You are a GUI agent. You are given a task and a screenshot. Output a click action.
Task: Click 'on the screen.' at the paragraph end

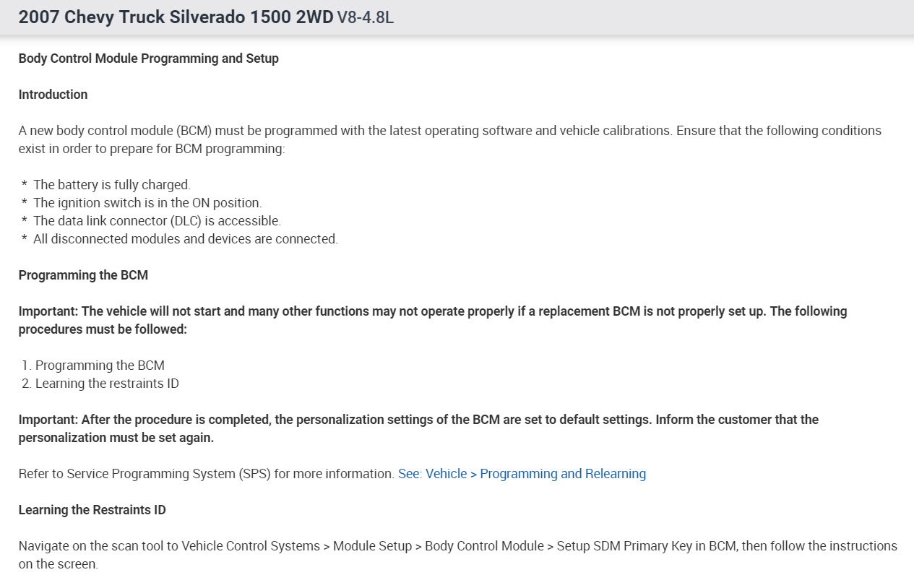58,564
